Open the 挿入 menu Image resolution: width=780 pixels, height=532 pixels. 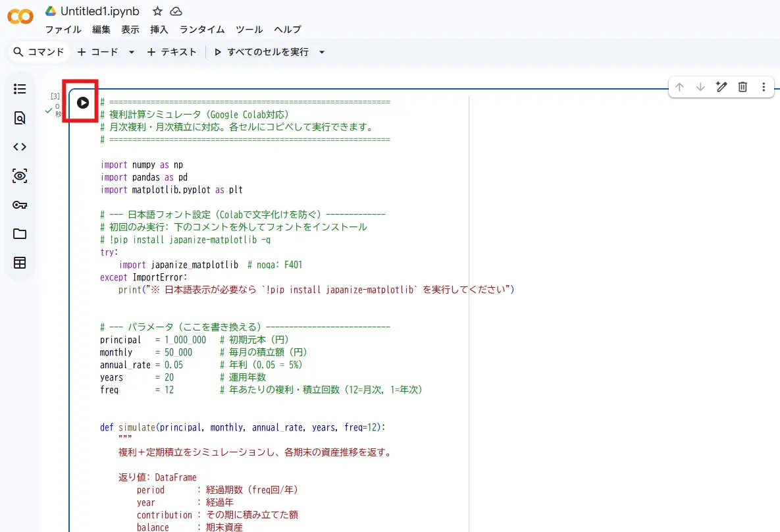(159, 30)
